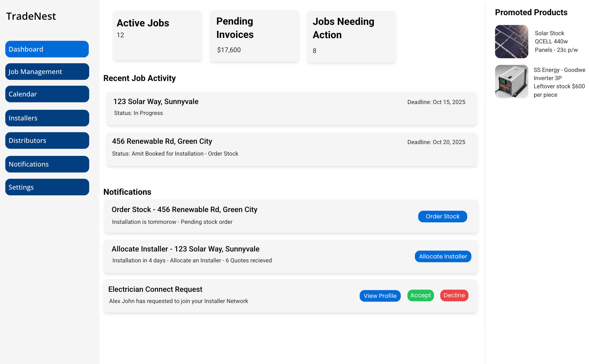Viewport: 589px width, 364px height.
Task: Click the TradeNest logo text
Action: [x=31, y=16]
